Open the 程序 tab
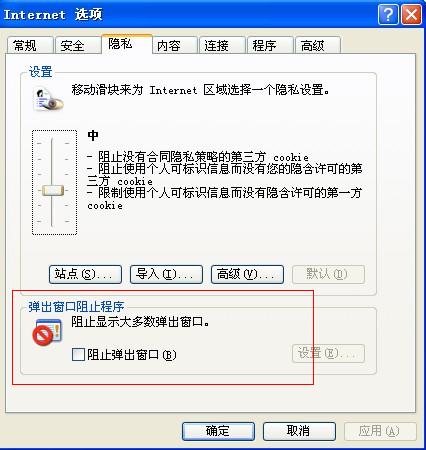Viewport: 426px width, 450px height. pyautogui.click(x=270, y=45)
